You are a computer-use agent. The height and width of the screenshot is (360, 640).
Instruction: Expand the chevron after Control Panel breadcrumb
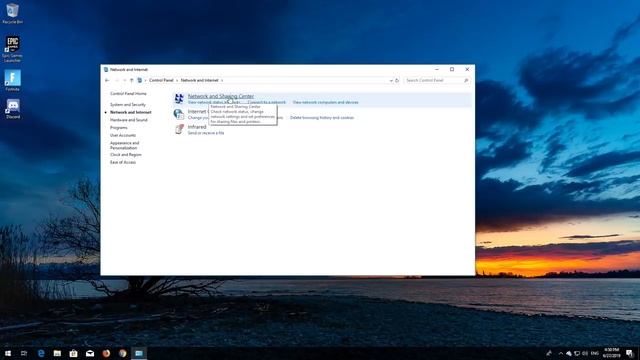coord(177,80)
